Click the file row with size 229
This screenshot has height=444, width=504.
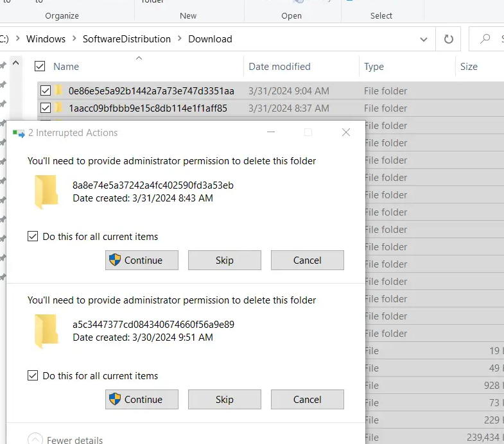click(435, 420)
